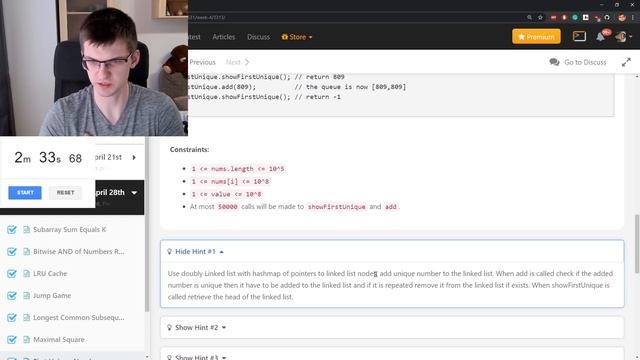Click the page vertical scrollbar thumb
Screen dimensions: 640x360
[x=637, y=244]
